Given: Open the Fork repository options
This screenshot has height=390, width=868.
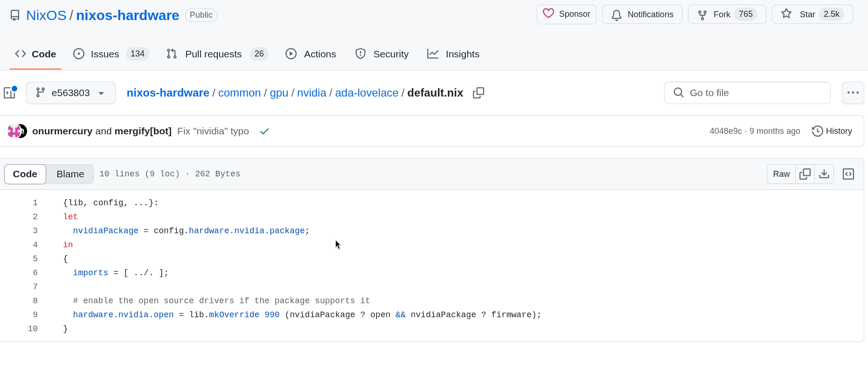Looking at the screenshot, I should point(726,14).
